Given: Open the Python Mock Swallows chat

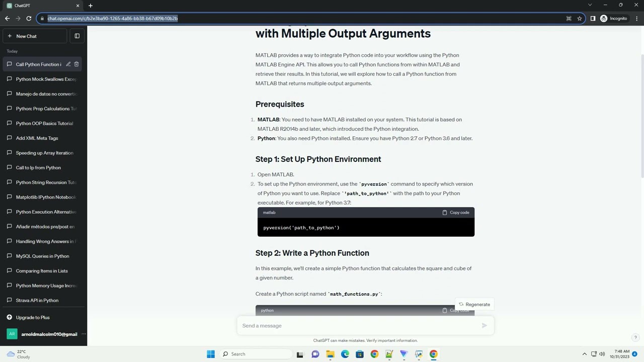Looking at the screenshot, I should [43, 79].
